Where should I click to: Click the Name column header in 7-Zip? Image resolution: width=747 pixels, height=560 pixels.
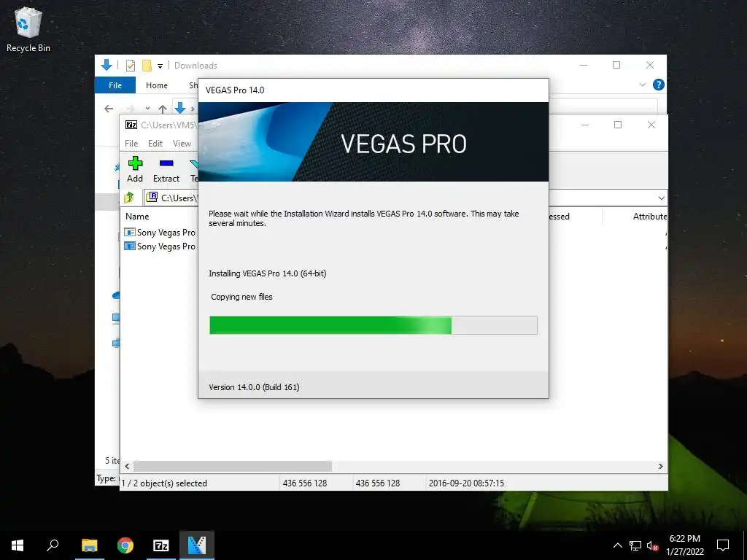pyautogui.click(x=137, y=216)
